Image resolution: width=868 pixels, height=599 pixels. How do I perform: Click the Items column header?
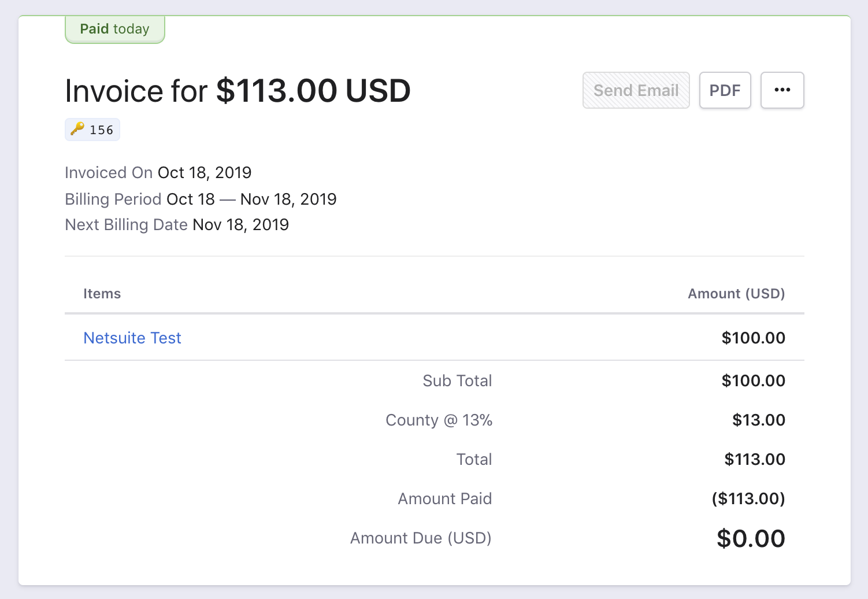coord(102,294)
